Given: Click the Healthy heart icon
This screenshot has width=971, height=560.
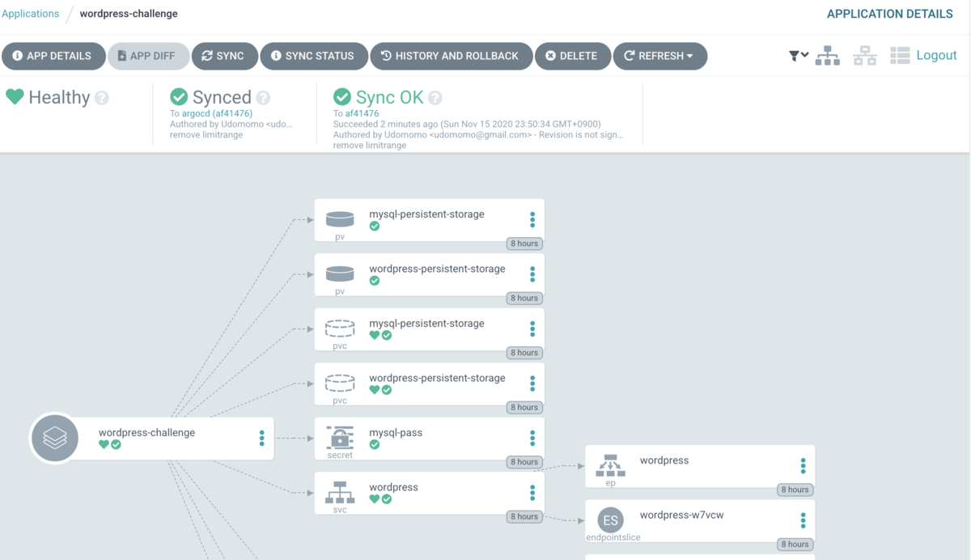Looking at the screenshot, I should point(15,97).
